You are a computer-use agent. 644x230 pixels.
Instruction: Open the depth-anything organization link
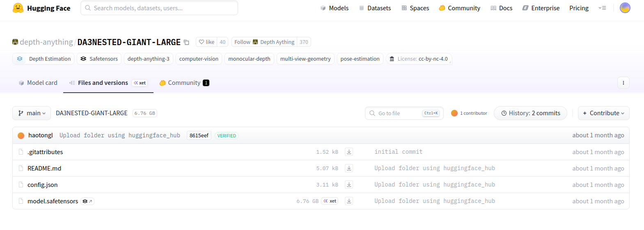(x=46, y=42)
